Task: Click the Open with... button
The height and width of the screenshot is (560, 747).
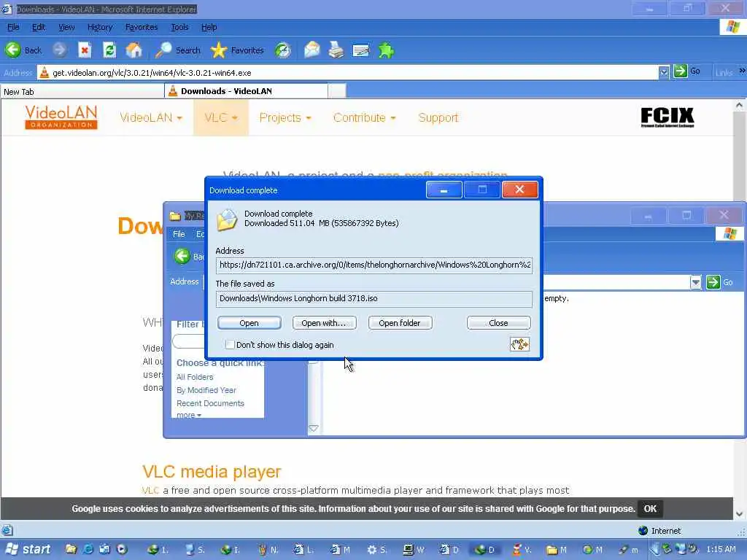Action: coord(324,323)
